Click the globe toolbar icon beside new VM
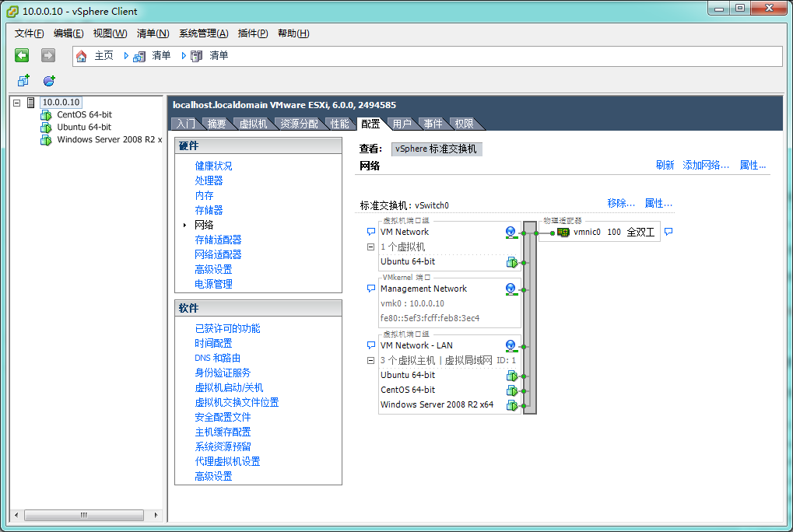Image resolution: width=793 pixels, height=532 pixels. coord(49,80)
